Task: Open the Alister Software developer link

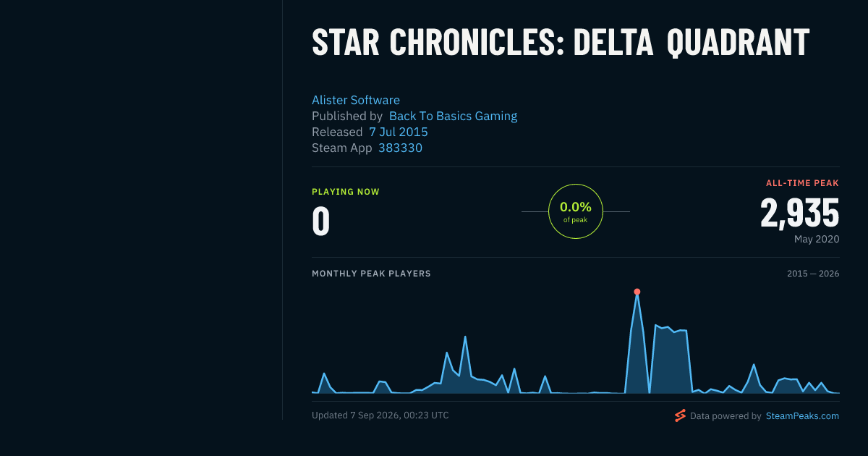Action: tap(356, 100)
